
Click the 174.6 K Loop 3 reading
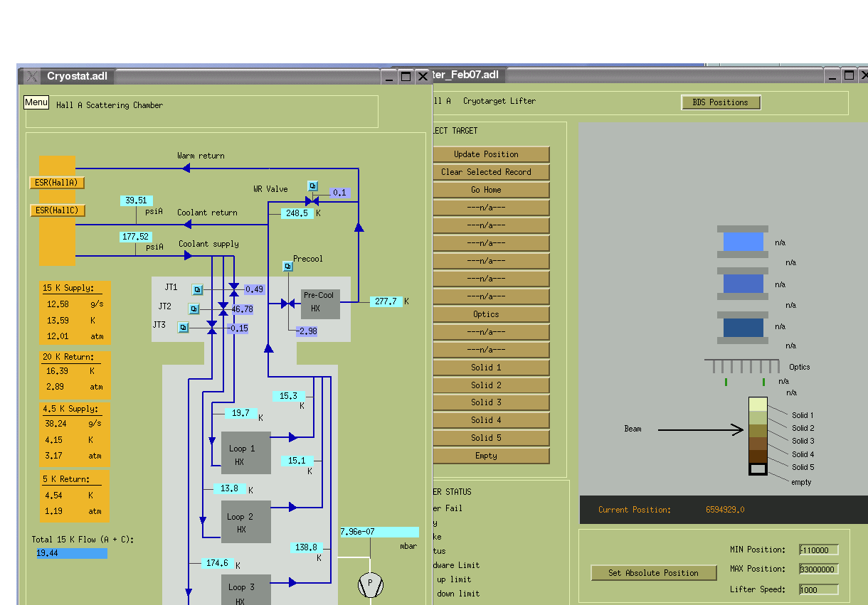(x=218, y=563)
